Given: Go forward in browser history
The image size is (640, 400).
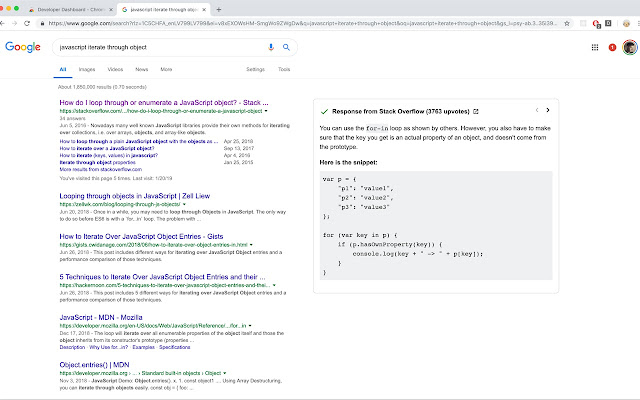Looking at the screenshot, I should (15, 23).
